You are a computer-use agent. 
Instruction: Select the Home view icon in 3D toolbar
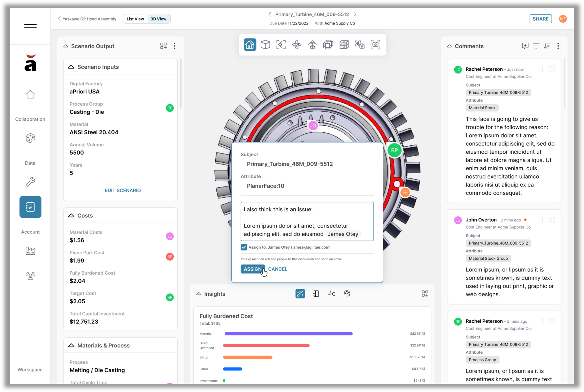250,44
